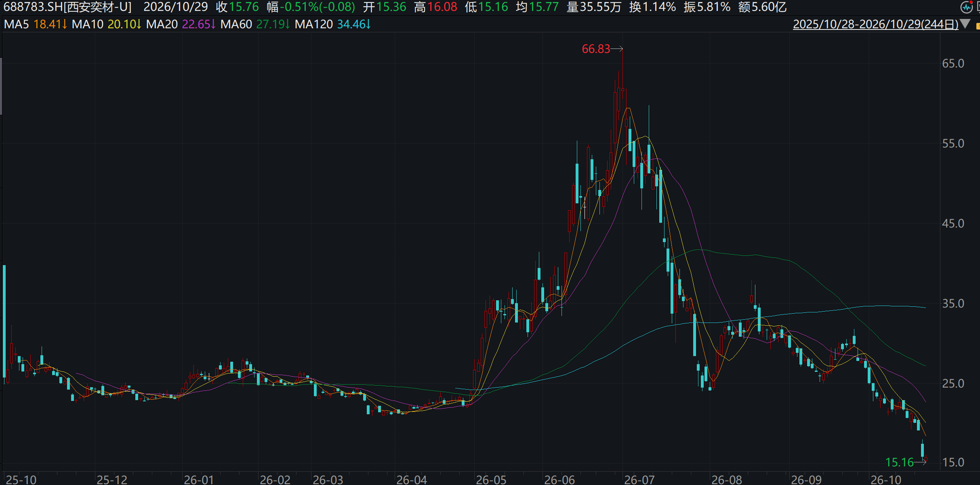Click the low price 低15.16 in header
980x485 pixels.
click(x=486, y=7)
